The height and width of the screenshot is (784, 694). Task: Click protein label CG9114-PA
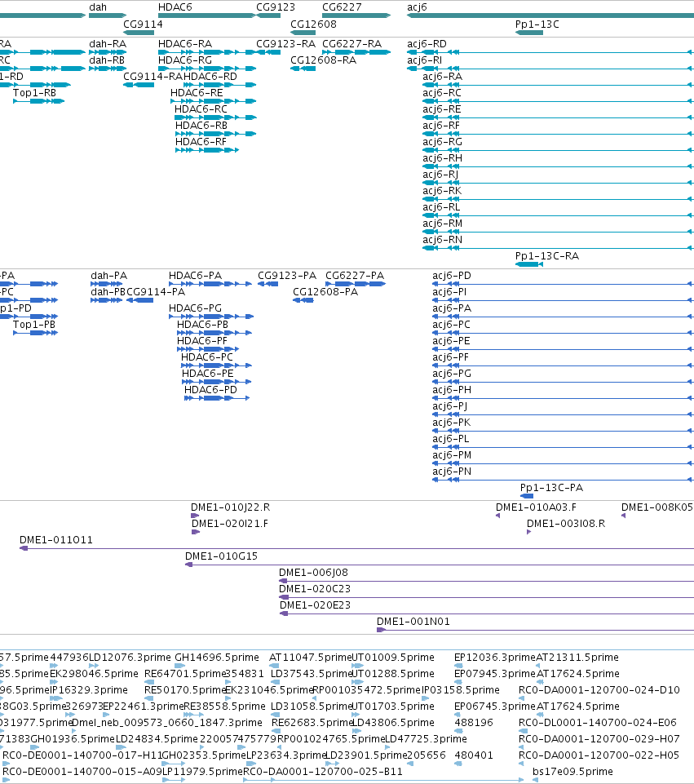point(156,291)
